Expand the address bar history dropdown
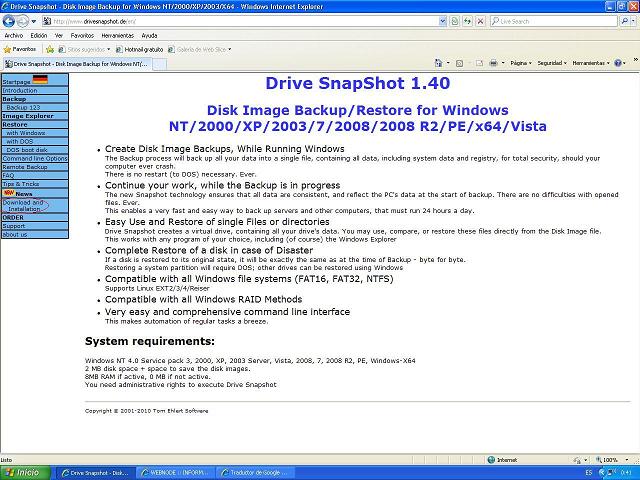Screen dimensions: 640x480 pyautogui.click(x=443, y=21)
